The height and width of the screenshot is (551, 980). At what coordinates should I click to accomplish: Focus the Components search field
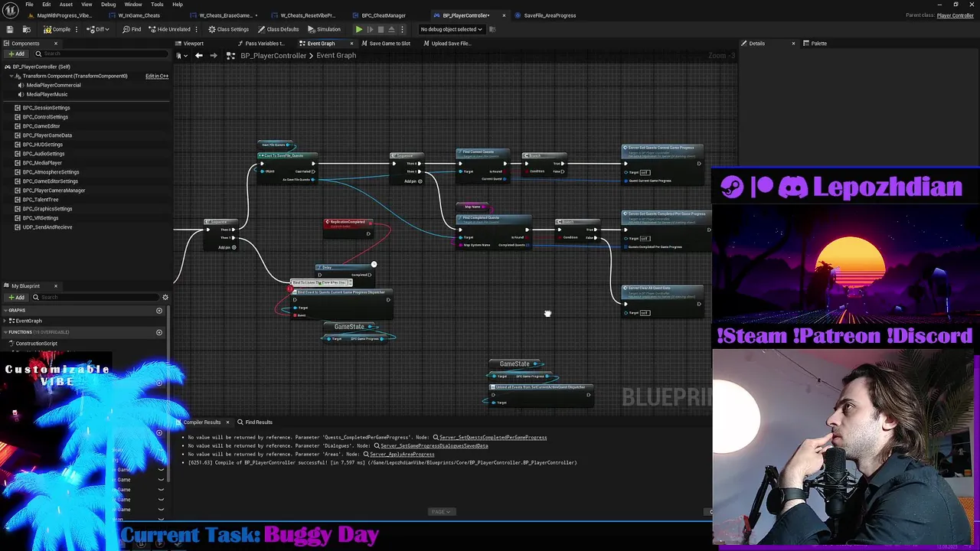(x=100, y=54)
